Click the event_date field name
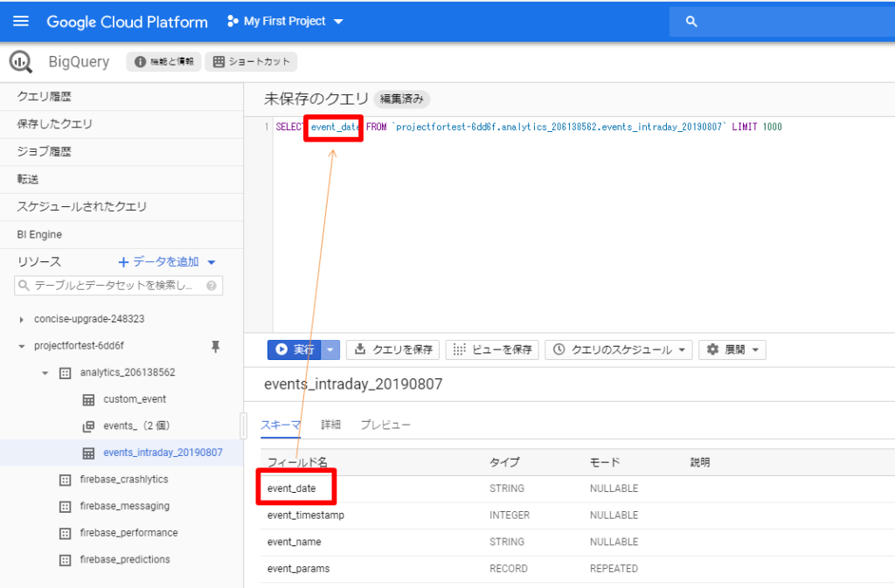 (291, 488)
